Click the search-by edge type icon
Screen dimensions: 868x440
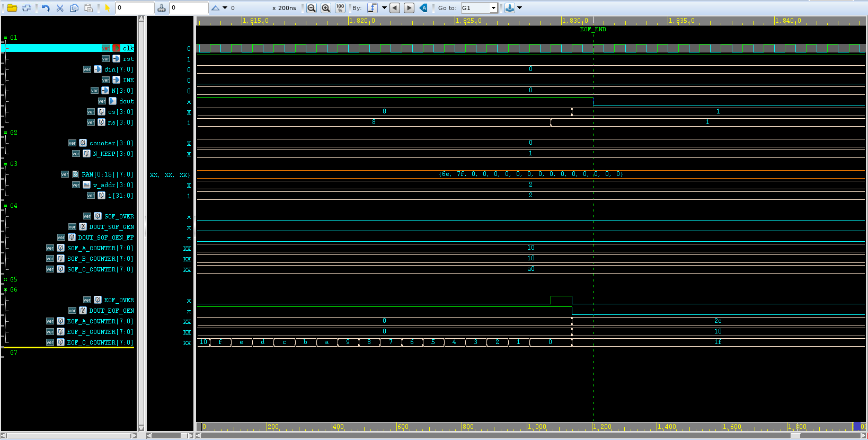point(373,8)
